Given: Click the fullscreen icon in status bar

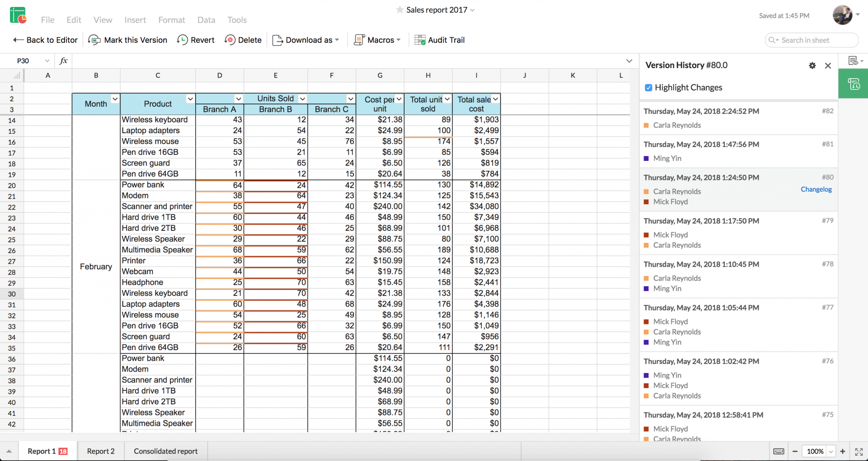Looking at the screenshot, I should pos(858,451).
